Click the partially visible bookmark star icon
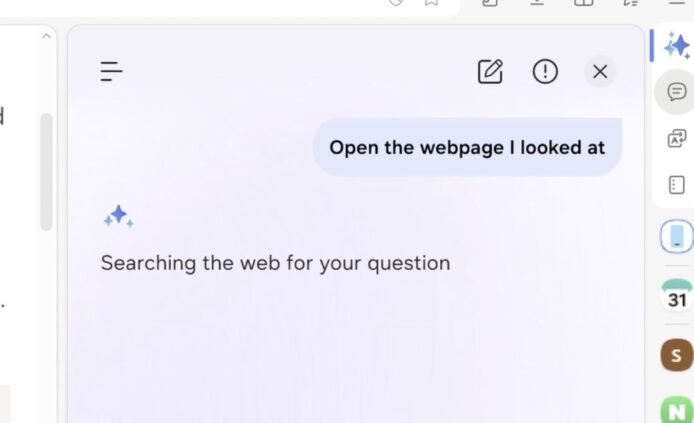The width and height of the screenshot is (694, 423). tap(431, 3)
